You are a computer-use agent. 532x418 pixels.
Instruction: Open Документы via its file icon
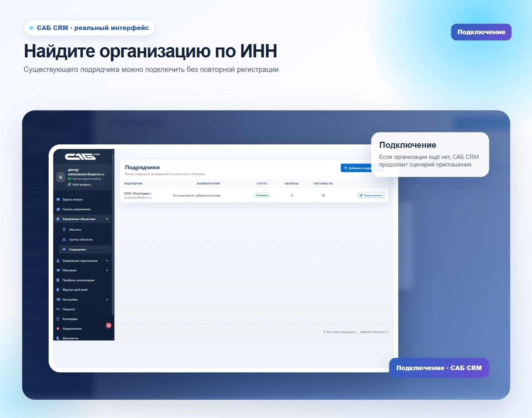pyautogui.click(x=58, y=338)
